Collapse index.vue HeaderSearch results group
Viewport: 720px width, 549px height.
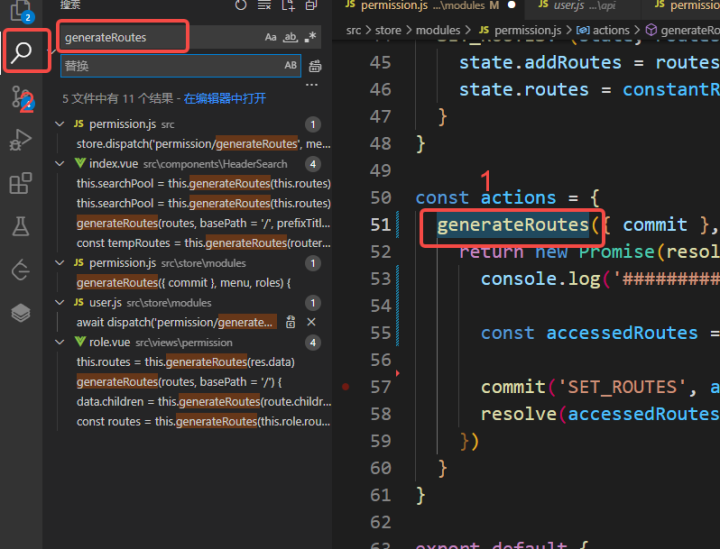(60, 163)
